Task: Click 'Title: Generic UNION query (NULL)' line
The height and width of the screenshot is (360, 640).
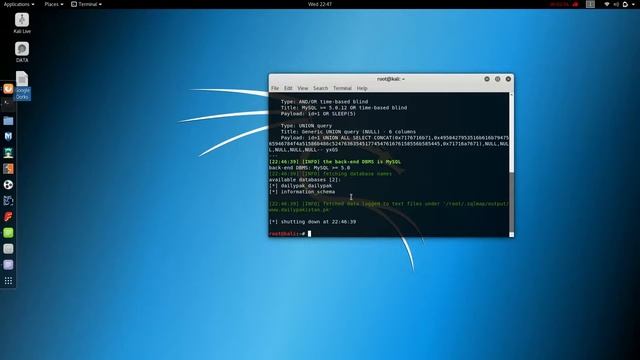Action: coord(349,132)
